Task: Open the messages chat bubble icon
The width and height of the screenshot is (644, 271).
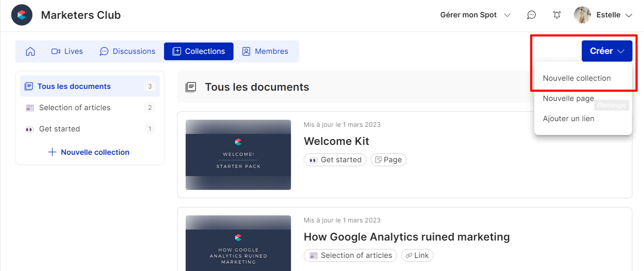Action: coord(531,15)
